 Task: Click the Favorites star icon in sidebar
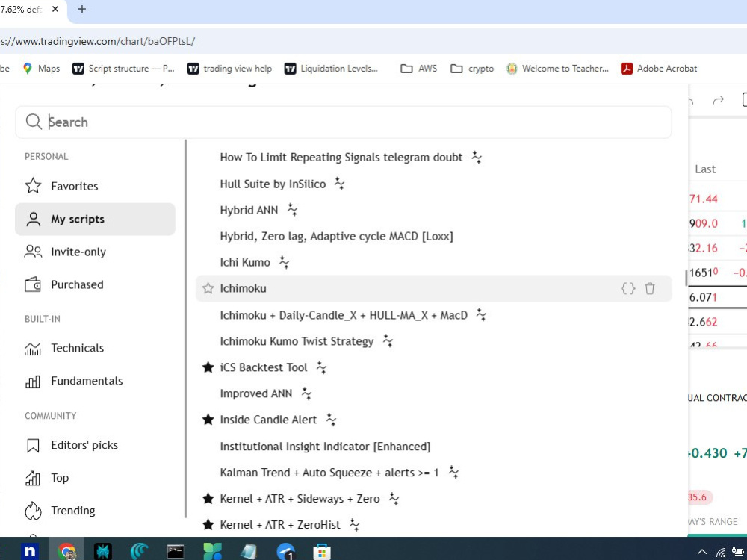coord(33,186)
